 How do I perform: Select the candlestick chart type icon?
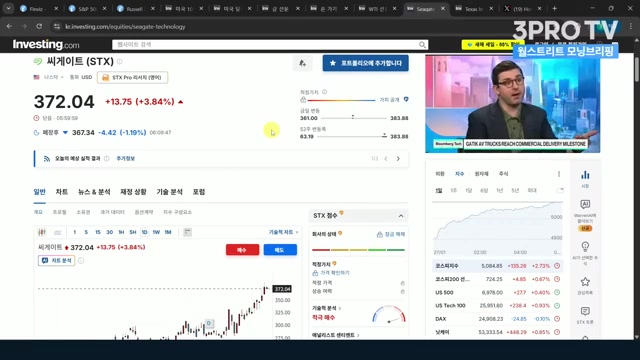pos(42,232)
